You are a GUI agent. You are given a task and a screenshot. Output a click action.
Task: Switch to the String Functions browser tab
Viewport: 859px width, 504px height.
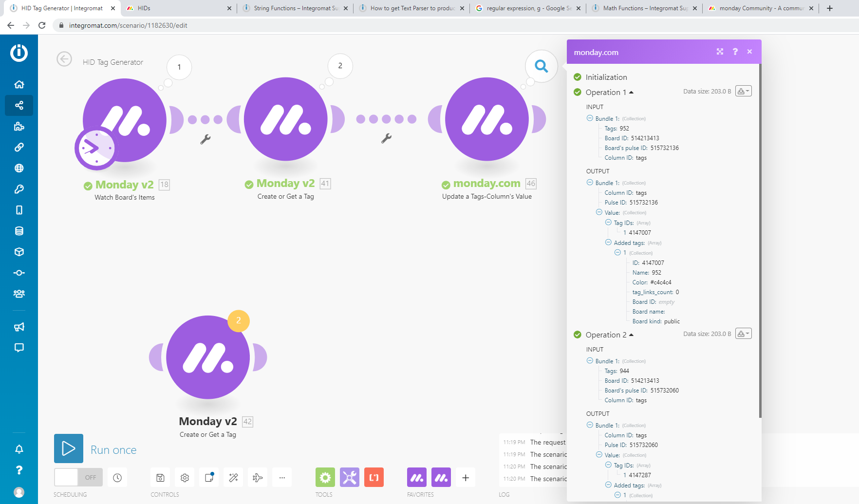(296, 8)
